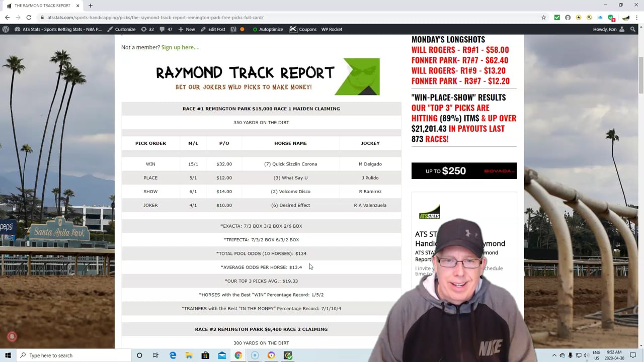The height and width of the screenshot is (362, 644).
Task: Open the New content menu
Action: click(186, 29)
